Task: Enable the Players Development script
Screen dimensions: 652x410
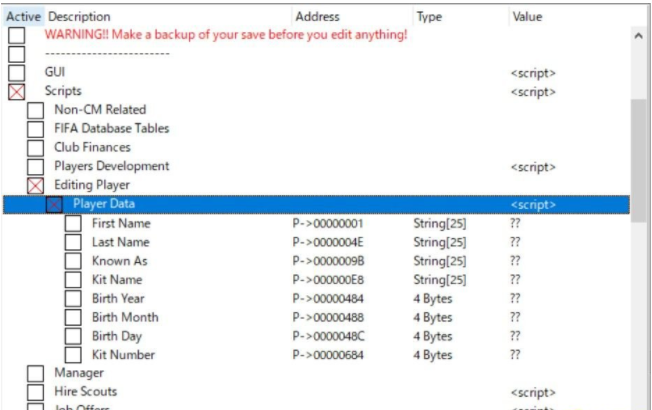Action: [35, 166]
